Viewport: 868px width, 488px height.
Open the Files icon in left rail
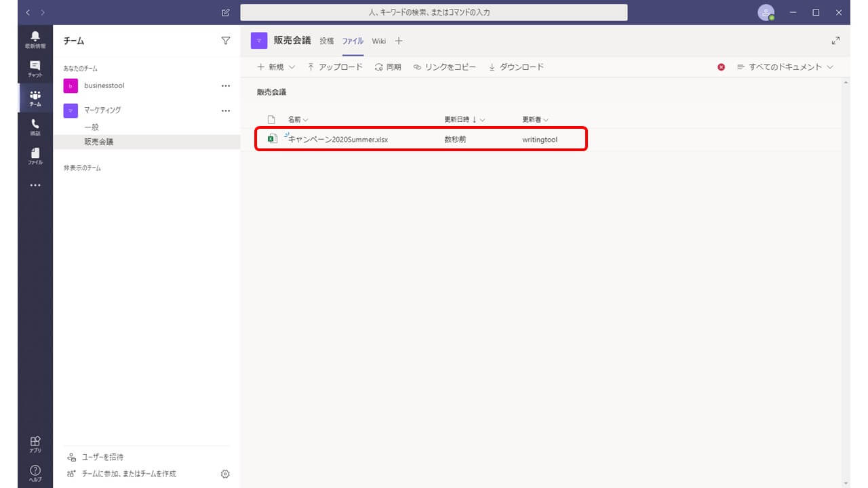tap(35, 156)
